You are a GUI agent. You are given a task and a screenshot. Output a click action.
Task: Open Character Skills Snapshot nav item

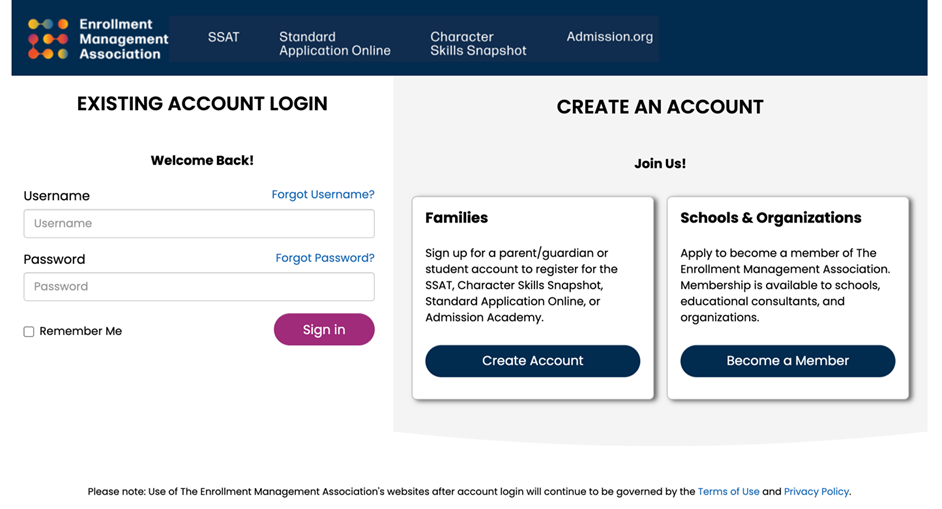[x=478, y=43]
